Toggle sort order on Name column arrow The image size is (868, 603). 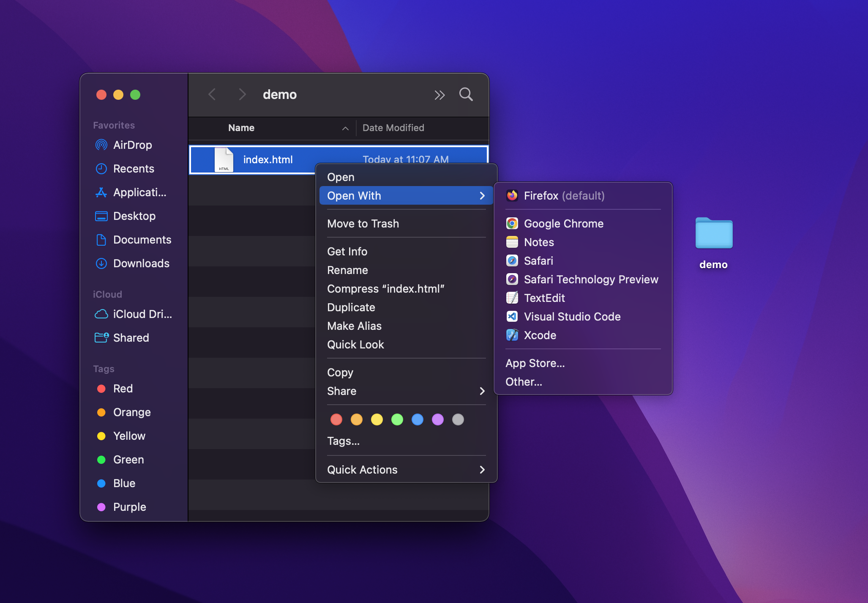[x=345, y=128]
